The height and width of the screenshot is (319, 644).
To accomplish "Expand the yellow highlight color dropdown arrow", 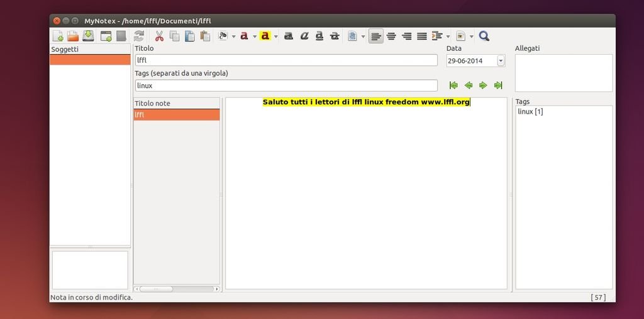I will [275, 36].
